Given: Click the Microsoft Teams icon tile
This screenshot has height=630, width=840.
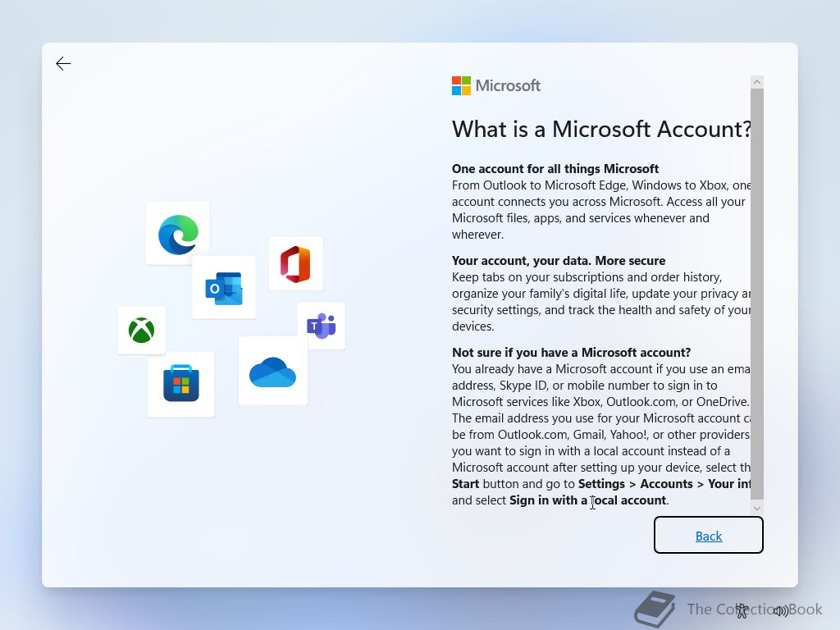Looking at the screenshot, I should point(322,325).
